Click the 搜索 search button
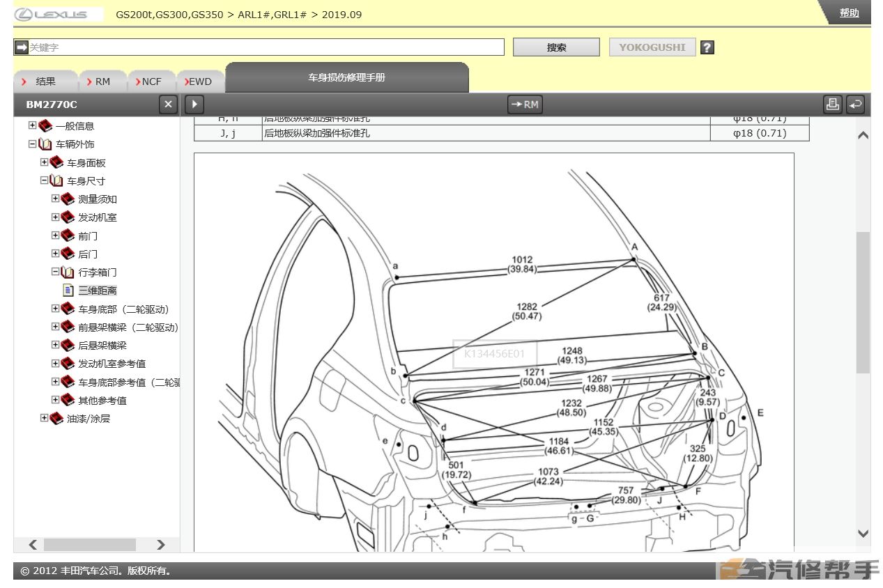The width and height of the screenshot is (883, 588). [x=556, y=47]
